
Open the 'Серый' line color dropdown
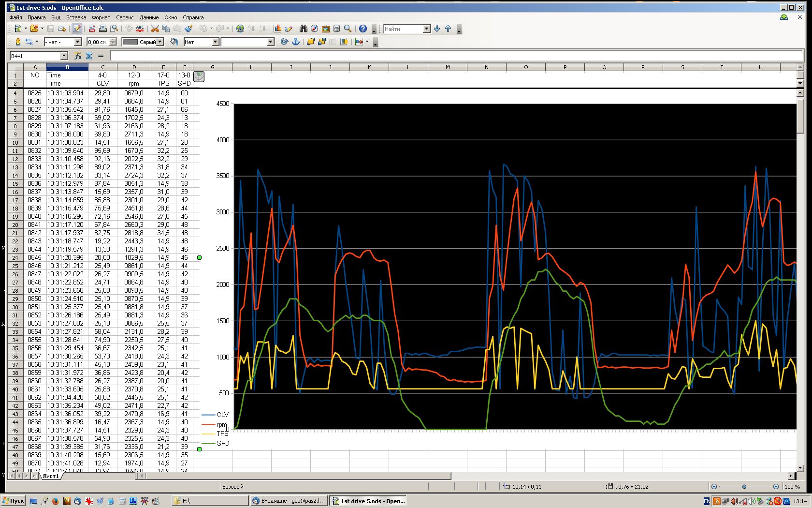pos(160,42)
